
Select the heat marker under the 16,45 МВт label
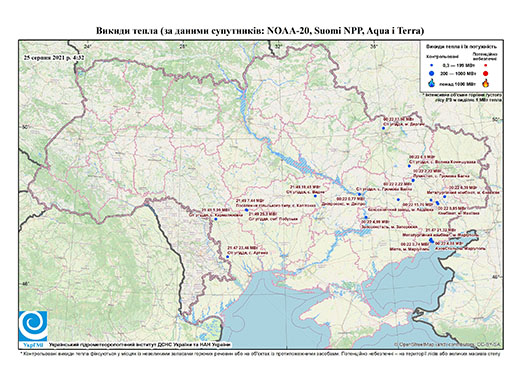point(315,196)
